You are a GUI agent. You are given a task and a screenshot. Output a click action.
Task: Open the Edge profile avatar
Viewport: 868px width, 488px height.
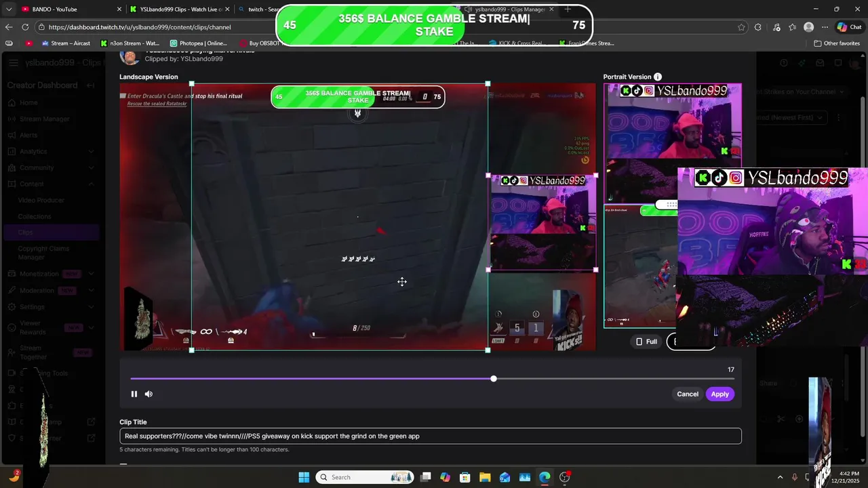808,27
